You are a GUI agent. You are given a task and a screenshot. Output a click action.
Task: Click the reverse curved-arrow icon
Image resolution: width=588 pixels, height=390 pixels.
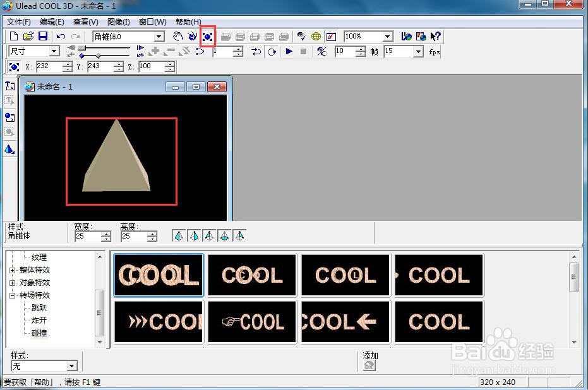tap(200, 51)
